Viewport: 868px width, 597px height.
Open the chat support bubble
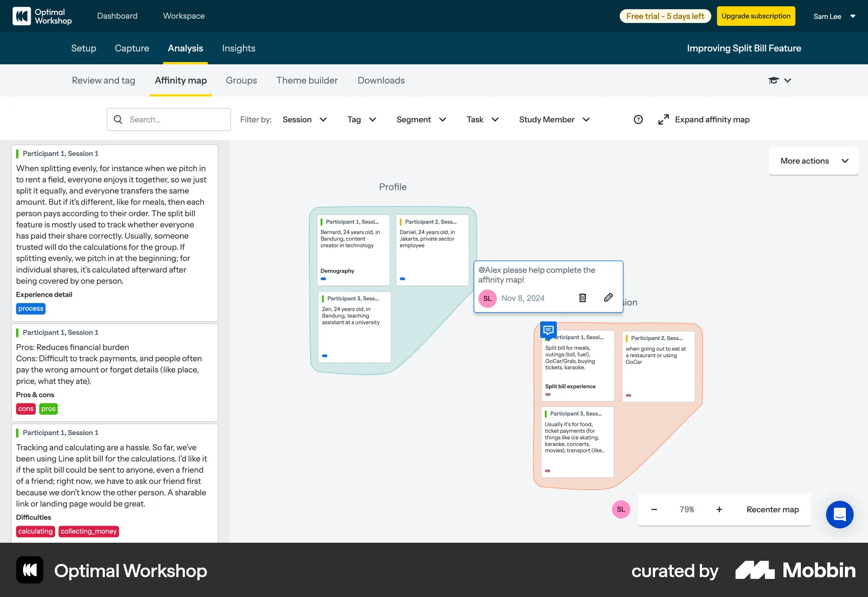point(840,515)
